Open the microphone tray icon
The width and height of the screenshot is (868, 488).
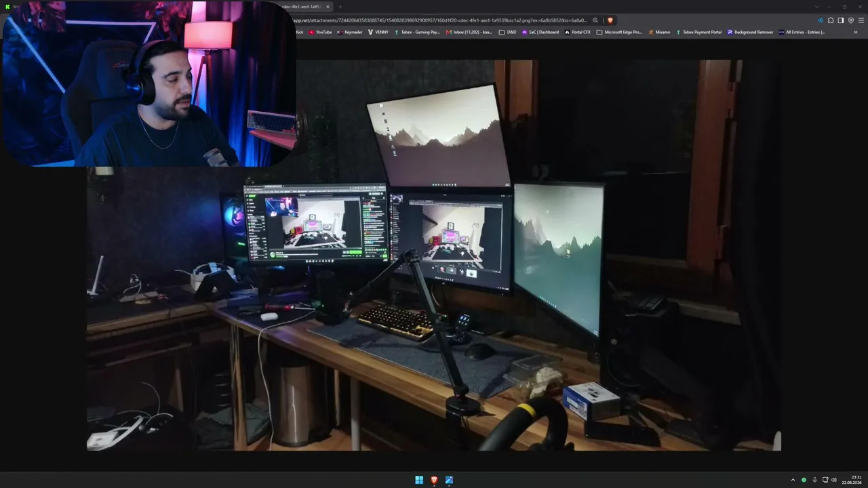coord(814,480)
